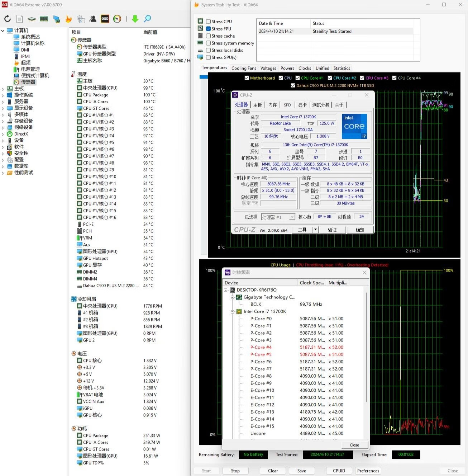This screenshot has height=476, width=468.
Task: Collapse the Intel Core i7 13700K tree node
Action: 232,312
